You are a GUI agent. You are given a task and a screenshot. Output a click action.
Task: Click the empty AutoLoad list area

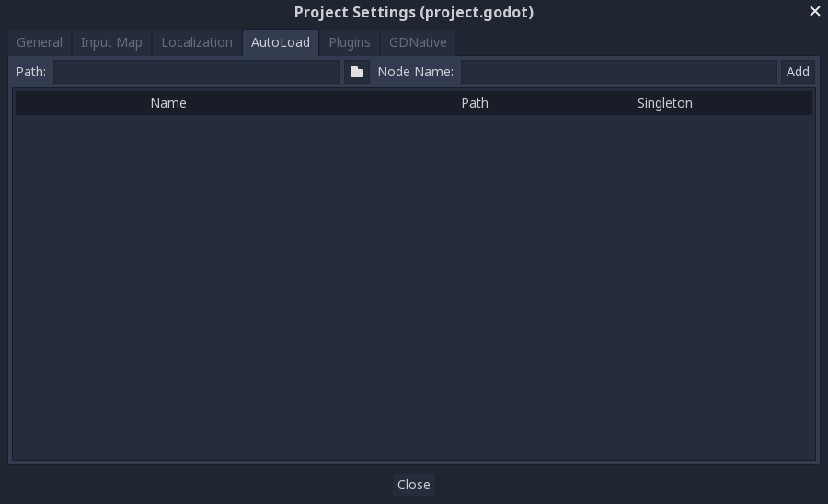click(414, 285)
